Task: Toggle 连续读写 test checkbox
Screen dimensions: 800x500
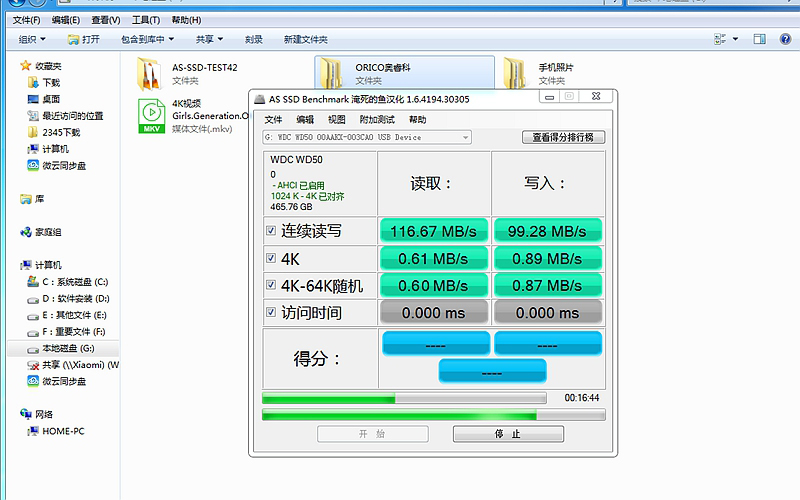Action: pyautogui.click(x=271, y=231)
